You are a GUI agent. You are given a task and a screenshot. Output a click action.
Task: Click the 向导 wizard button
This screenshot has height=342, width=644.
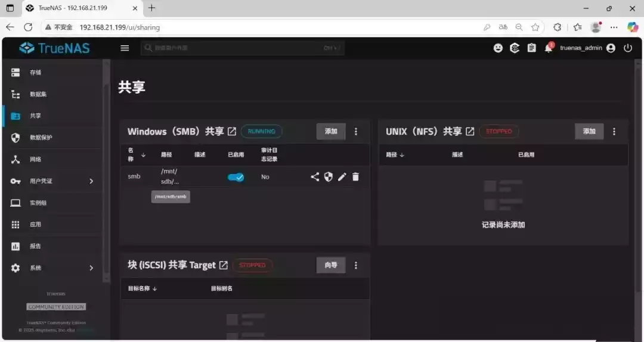pos(331,265)
